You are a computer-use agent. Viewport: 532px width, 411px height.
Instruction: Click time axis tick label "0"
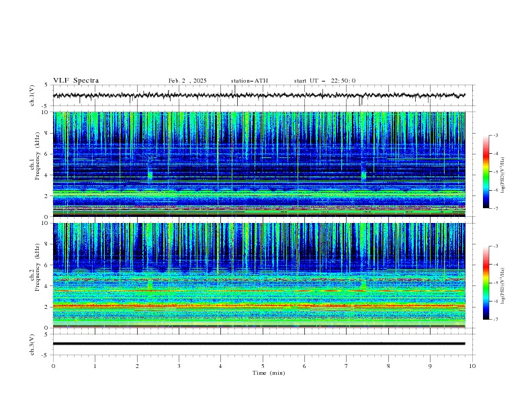point(53,366)
